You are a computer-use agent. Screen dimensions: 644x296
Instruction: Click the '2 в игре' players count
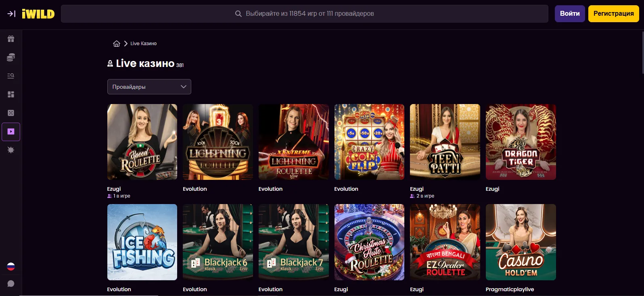point(425,196)
